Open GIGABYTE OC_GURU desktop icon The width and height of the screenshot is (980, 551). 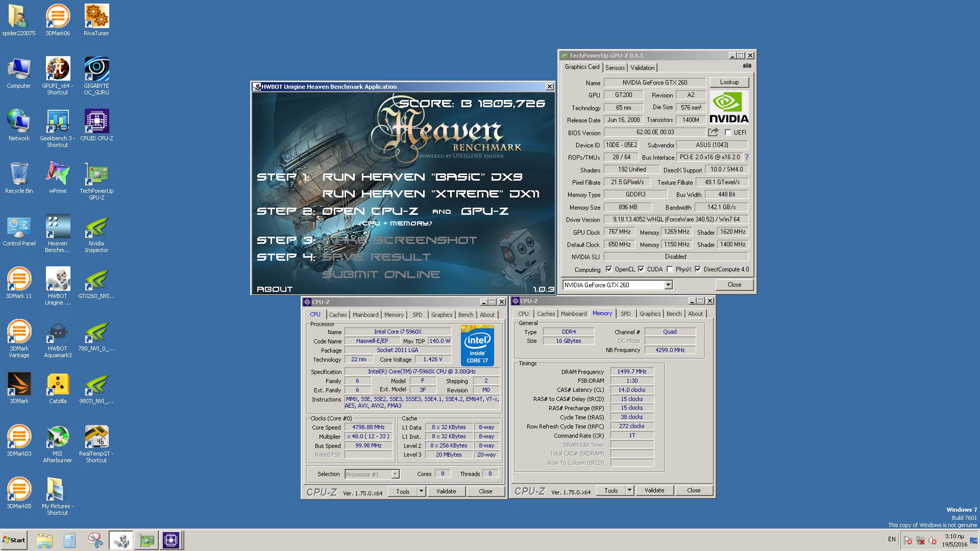(x=96, y=76)
